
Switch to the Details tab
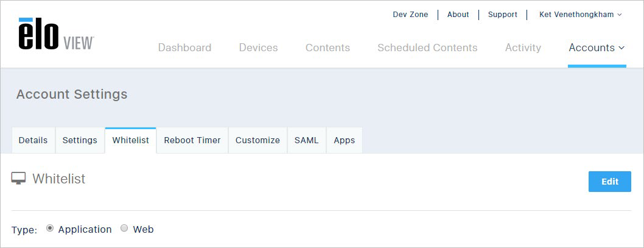33,140
